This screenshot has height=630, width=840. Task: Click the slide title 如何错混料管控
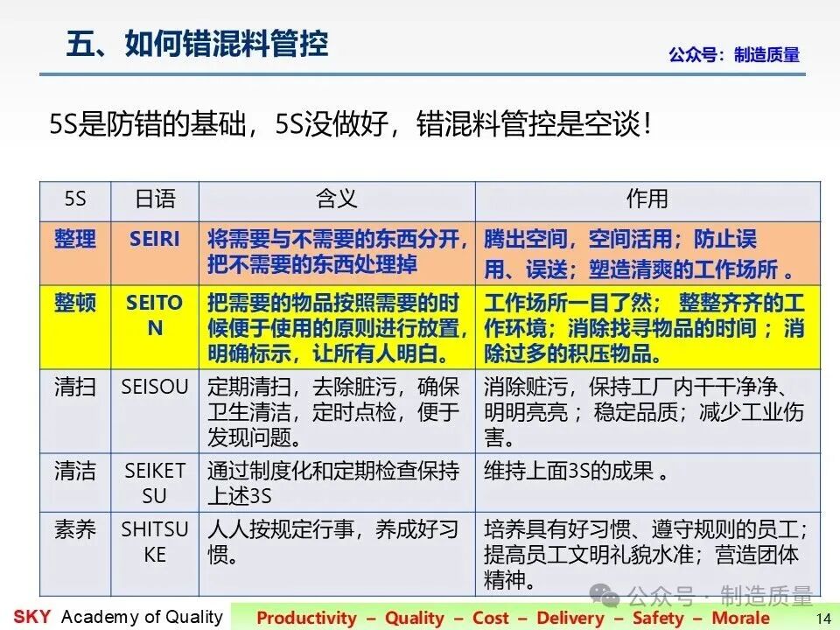[197, 44]
